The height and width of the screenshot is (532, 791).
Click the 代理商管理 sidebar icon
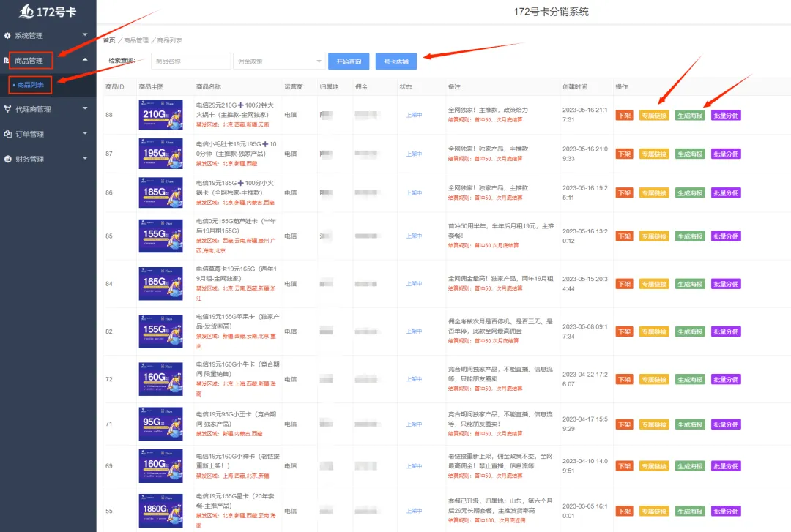(8, 109)
